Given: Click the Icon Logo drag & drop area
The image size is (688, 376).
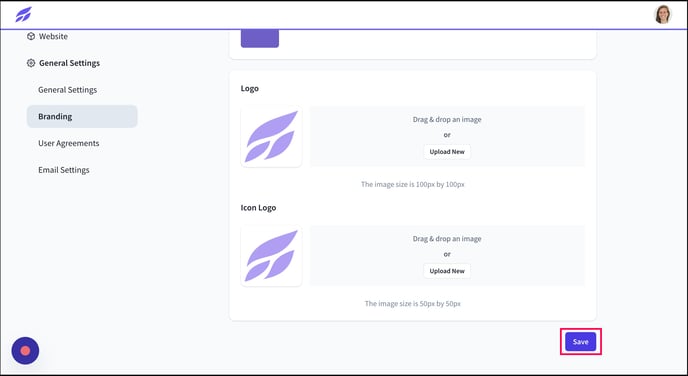Looking at the screenshot, I should (447, 256).
